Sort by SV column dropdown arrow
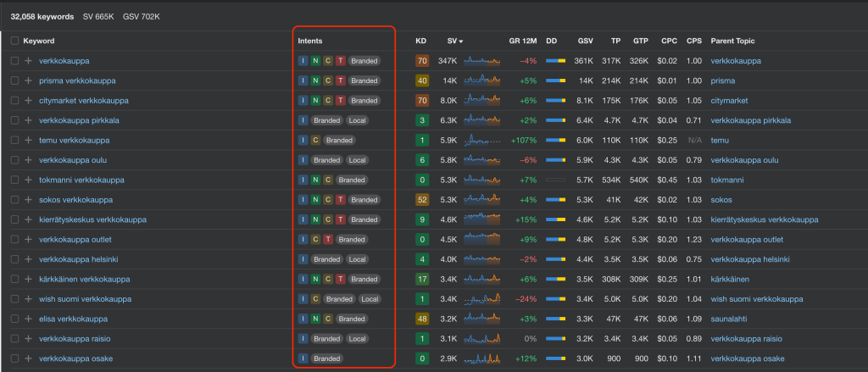Screen dimensions: 868x372 (460, 42)
